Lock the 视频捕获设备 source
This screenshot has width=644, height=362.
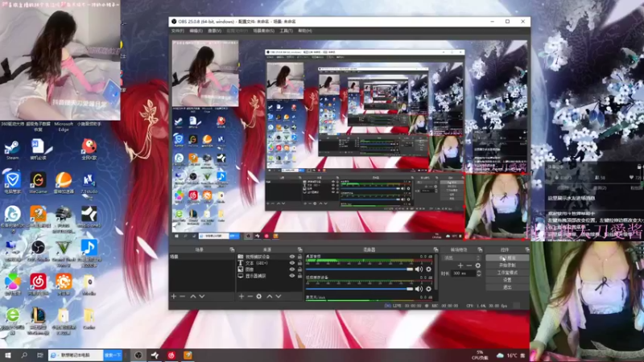299,257
